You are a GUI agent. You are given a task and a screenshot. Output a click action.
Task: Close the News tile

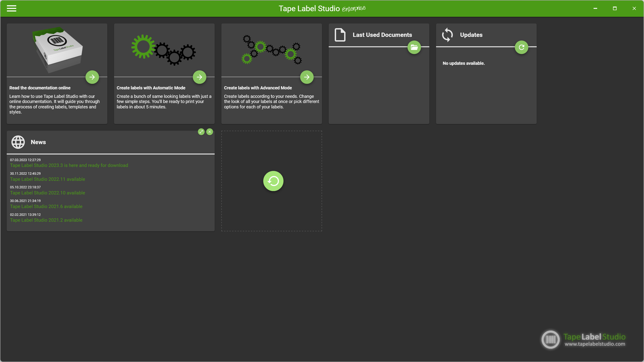pyautogui.click(x=210, y=132)
